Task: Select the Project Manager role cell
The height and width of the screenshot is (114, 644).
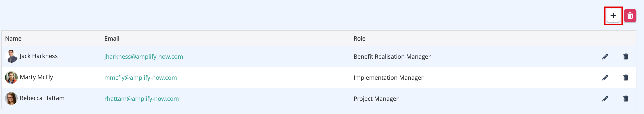Action: coord(376,98)
